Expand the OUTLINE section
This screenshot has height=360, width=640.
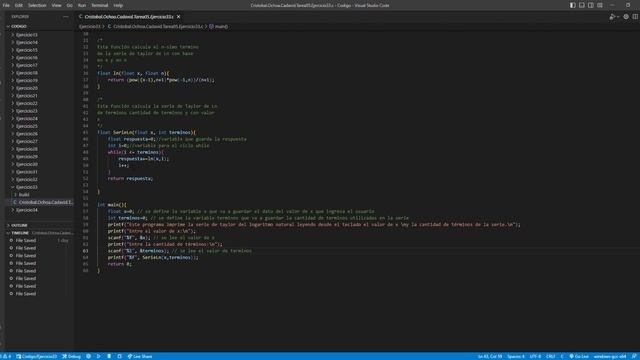click(40, 225)
